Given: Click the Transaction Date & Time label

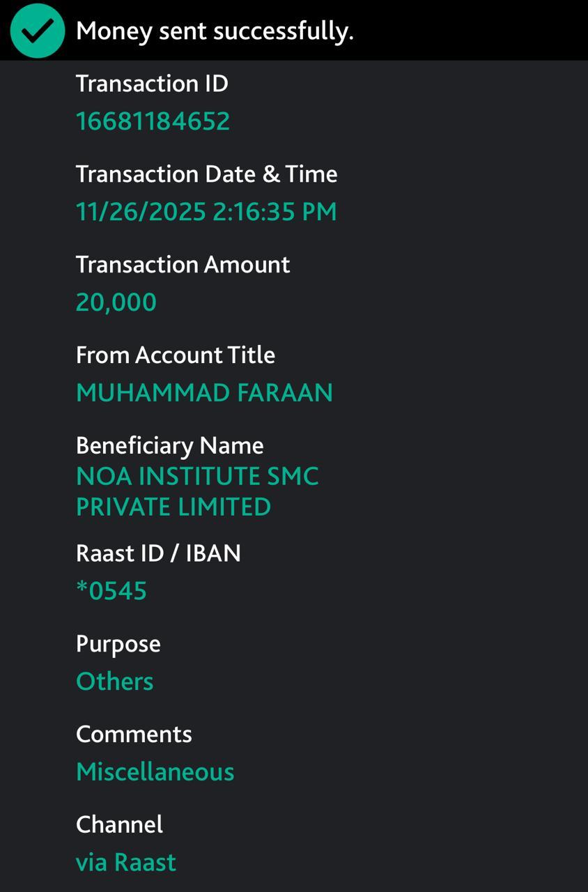Looking at the screenshot, I should [x=206, y=174].
